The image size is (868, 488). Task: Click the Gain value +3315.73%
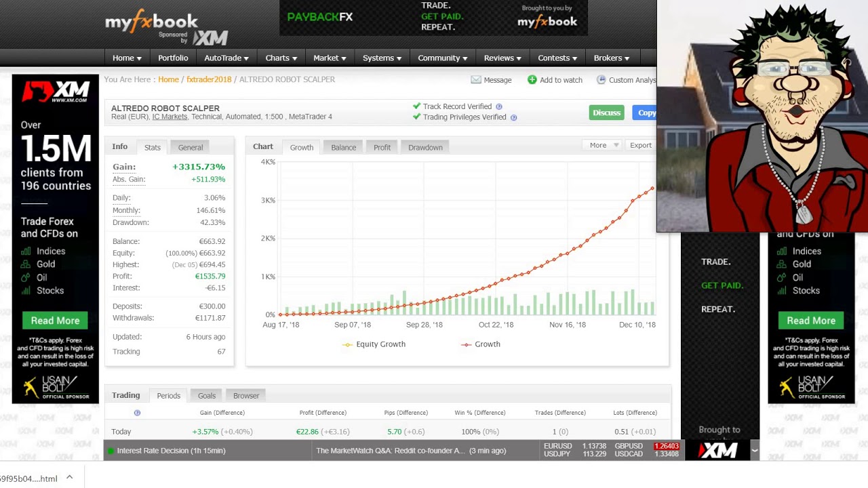click(199, 167)
